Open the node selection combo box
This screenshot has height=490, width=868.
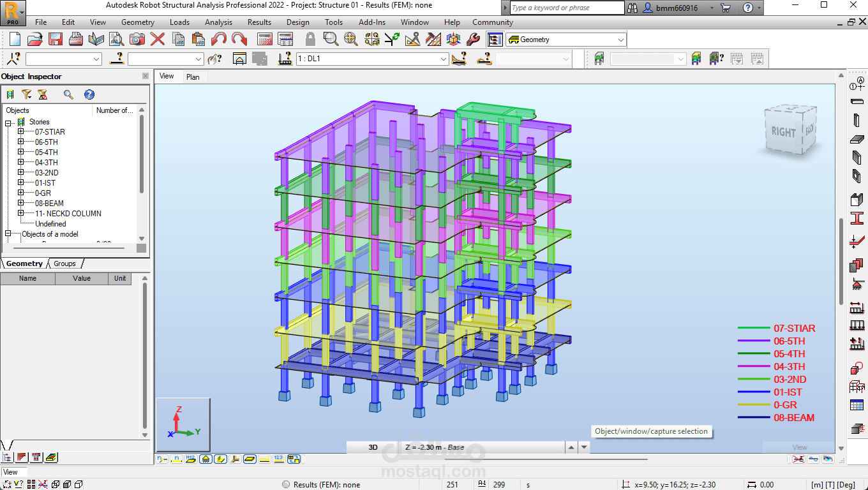pyautogui.click(x=64, y=59)
